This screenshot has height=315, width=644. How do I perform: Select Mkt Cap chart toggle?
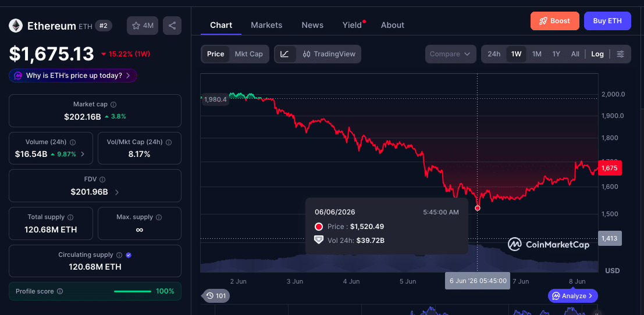click(x=249, y=54)
